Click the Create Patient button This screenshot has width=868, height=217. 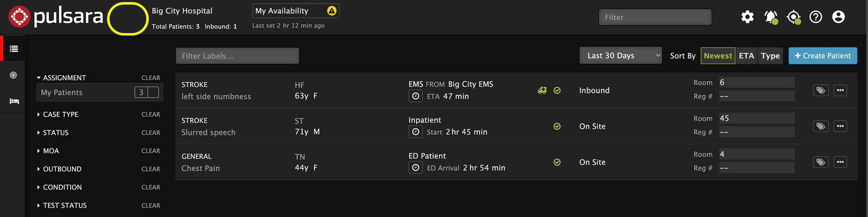pyautogui.click(x=823, y=56)
